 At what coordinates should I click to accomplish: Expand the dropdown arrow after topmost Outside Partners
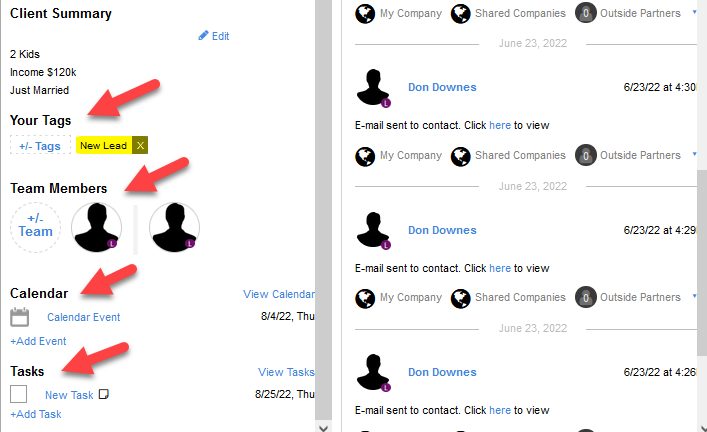tap(694, 12)
